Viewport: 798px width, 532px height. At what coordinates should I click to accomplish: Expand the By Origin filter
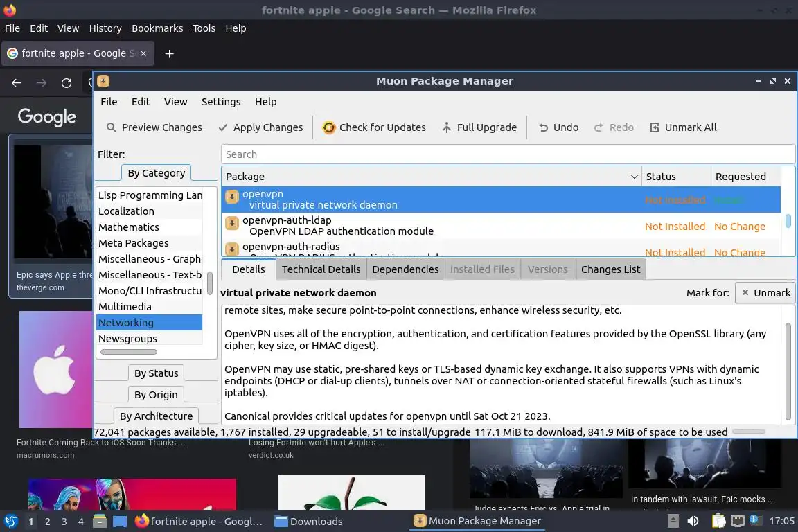point(156,395)
